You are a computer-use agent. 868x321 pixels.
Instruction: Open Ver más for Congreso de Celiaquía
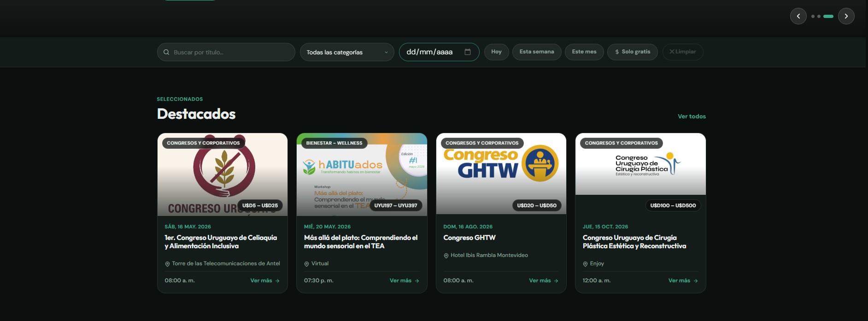[265, 280]
